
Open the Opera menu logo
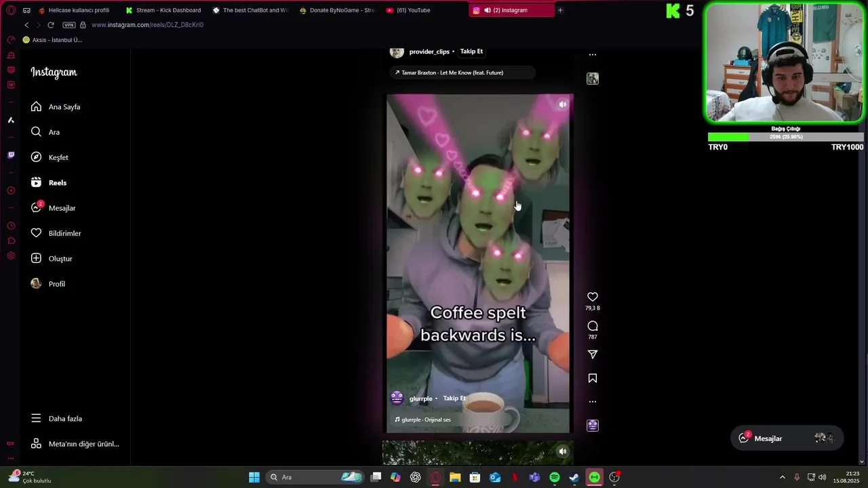(x=11, y=10)
